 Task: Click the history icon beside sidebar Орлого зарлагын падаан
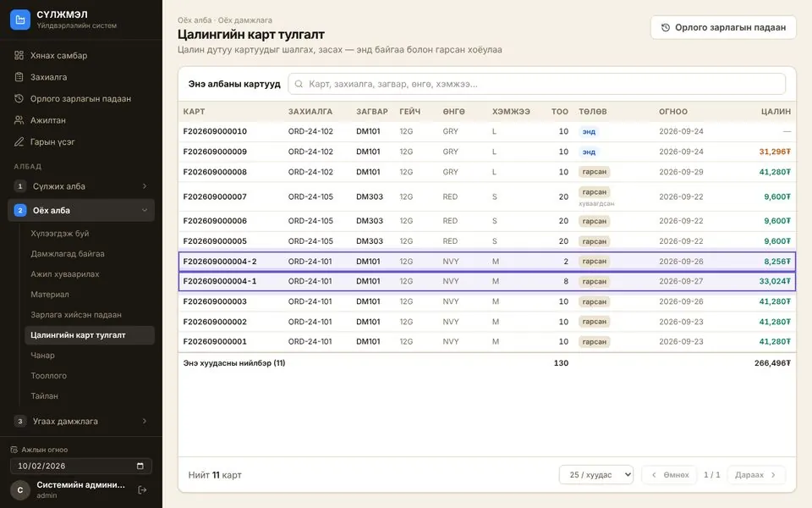[19, 98]
